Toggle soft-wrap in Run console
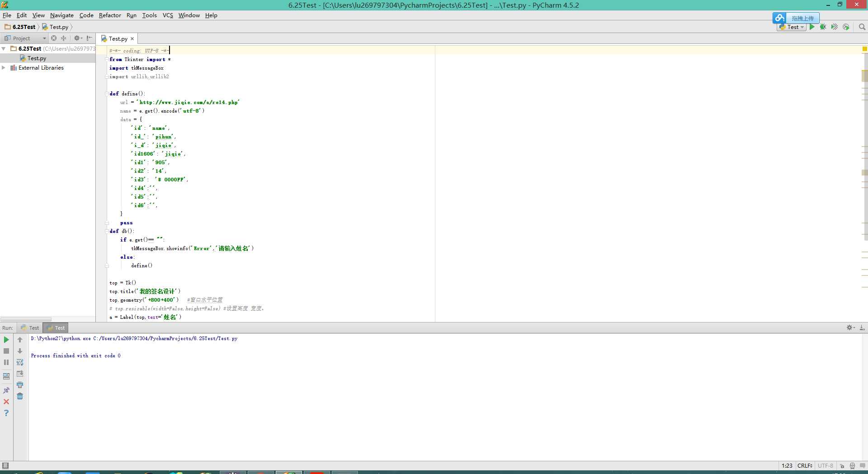 [x=20, y=362]
